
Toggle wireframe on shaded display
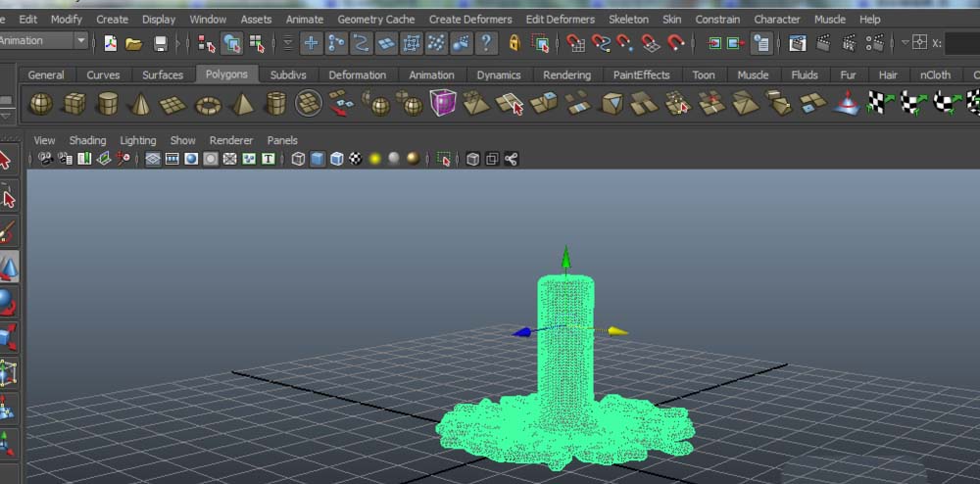[x=337, y=159]
